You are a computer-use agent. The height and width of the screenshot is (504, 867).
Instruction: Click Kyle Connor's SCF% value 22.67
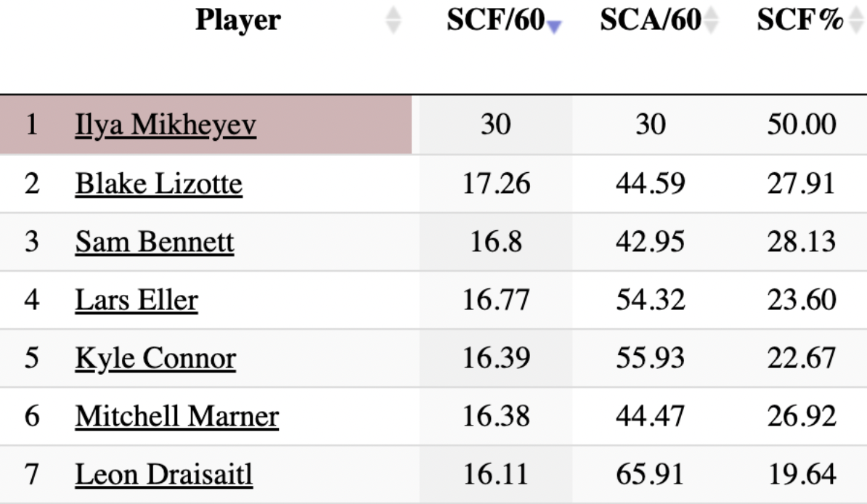tap(801, 358)
